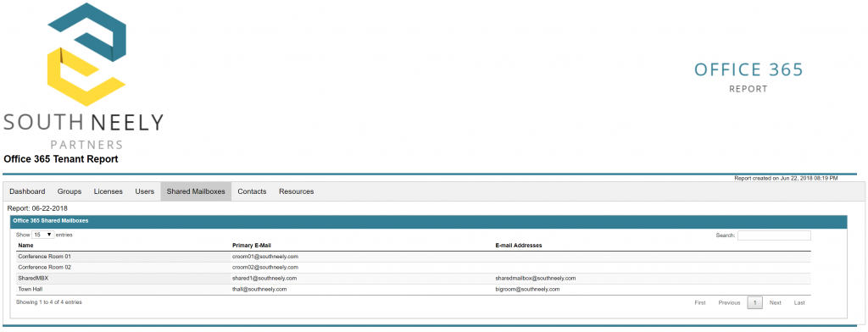
Task: Open the Contacts tab
Action: tap(252, 191)
